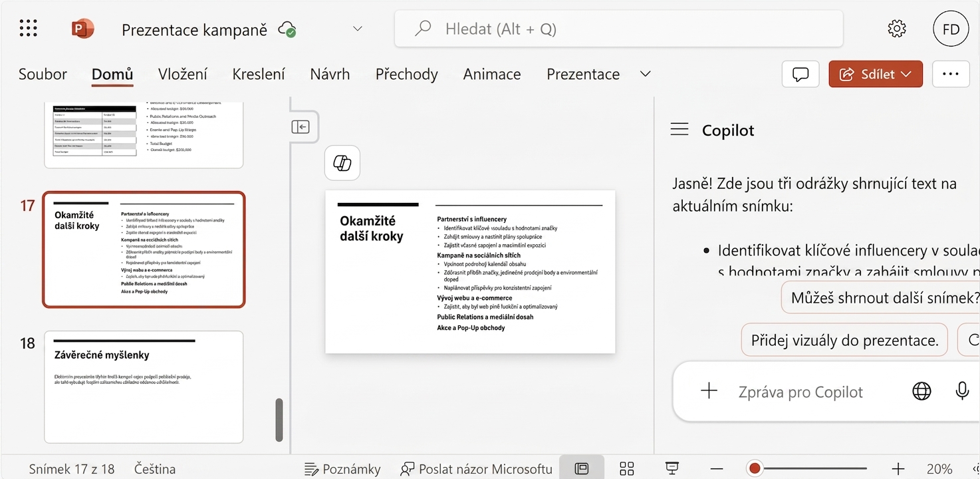
Task: Click the Prezentace kampaně file name
Action: [194, 29]
